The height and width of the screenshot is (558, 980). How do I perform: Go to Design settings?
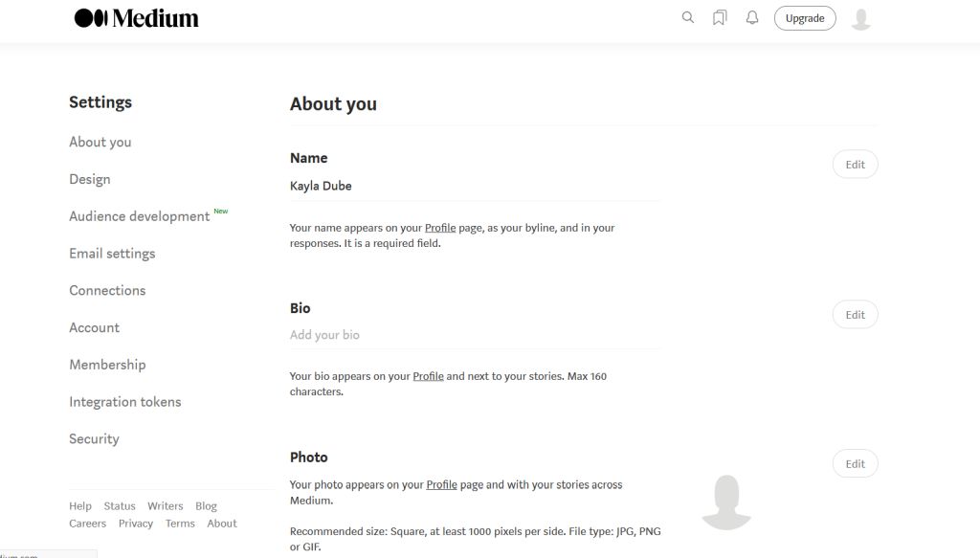coord(90,179)
